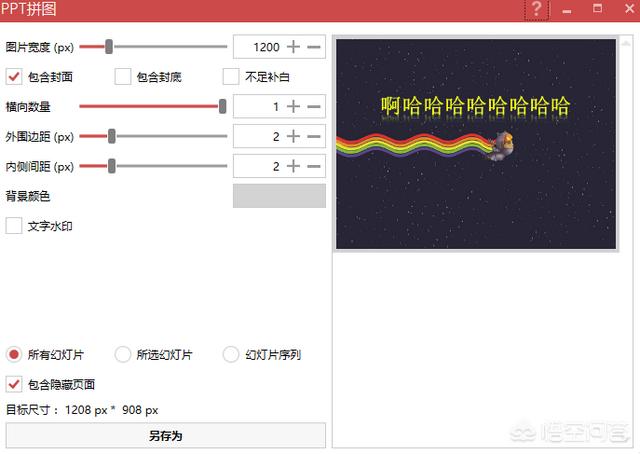
Task: Increase 横向数量 with the plus icon
Action: click(293, 106)
